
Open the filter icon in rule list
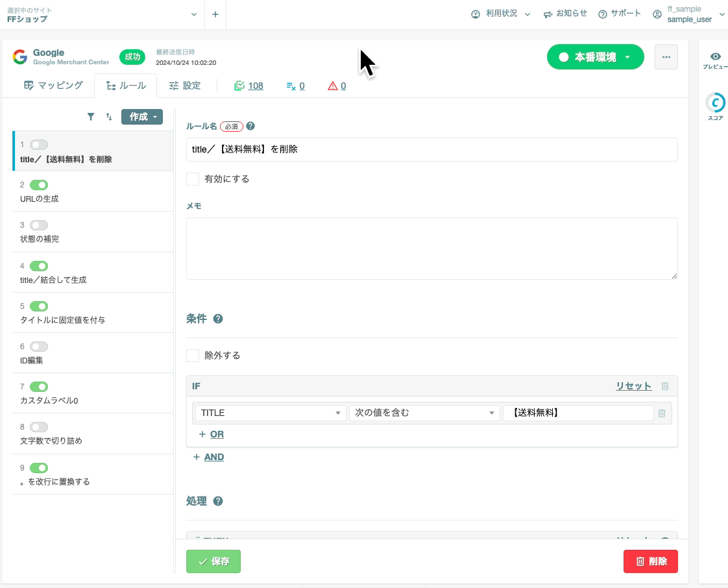91,117
